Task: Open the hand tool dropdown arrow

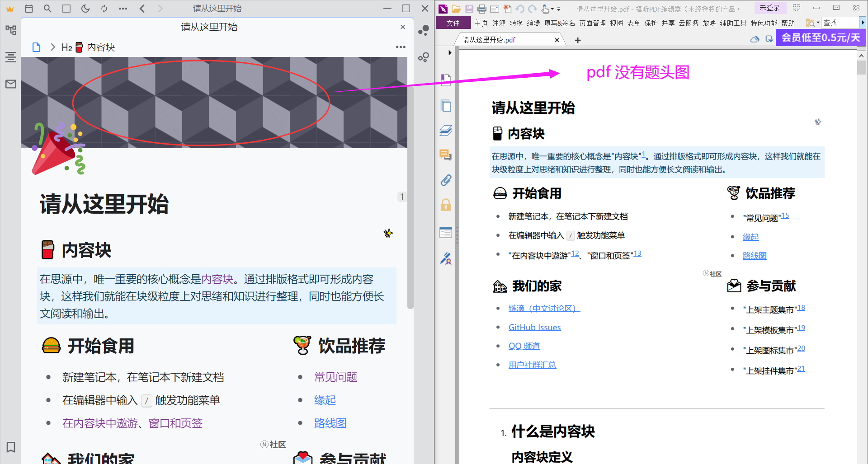Action: [552, 9]
